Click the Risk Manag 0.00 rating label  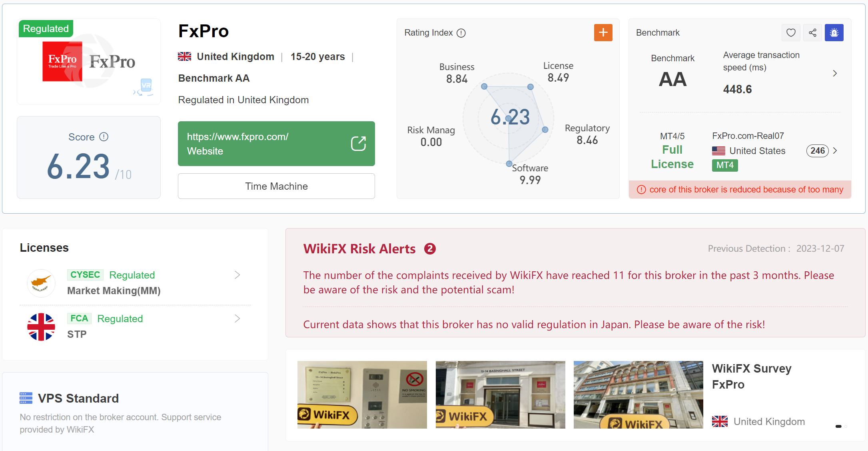click(x=431, y=136)
